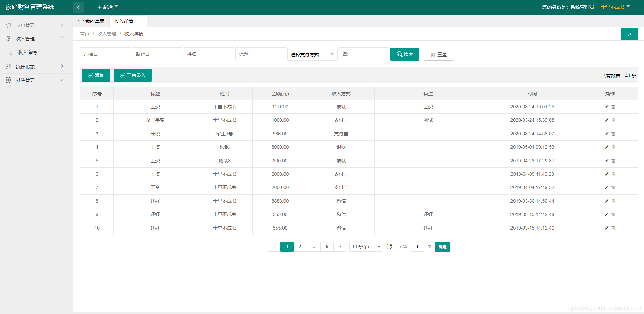Edit the 兼职 record pencil icon
The image size is (644, 314).
coord(607,134)
